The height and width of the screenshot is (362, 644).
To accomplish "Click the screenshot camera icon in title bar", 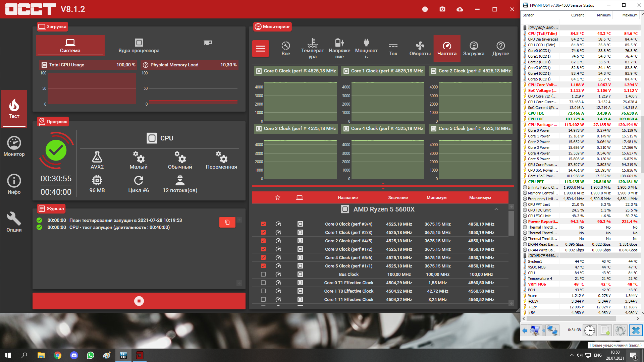I will click(x=442, y=9).
